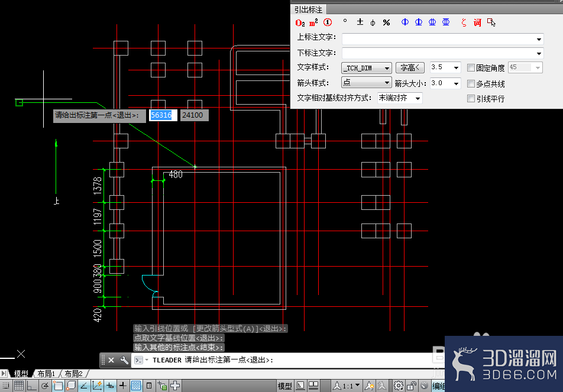Open the 箭头样式 点 dropdown

[x=366, y=83]
